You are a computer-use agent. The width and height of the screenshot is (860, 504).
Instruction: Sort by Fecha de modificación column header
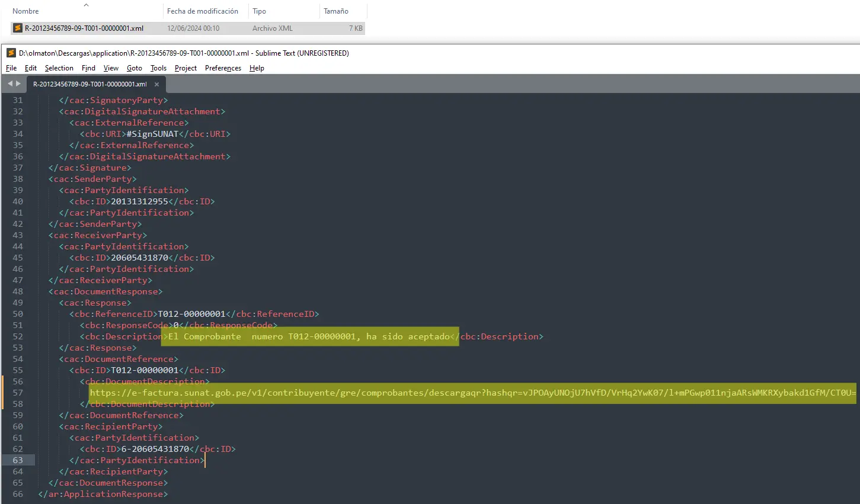pyautogui.click(x=203, y=11)
